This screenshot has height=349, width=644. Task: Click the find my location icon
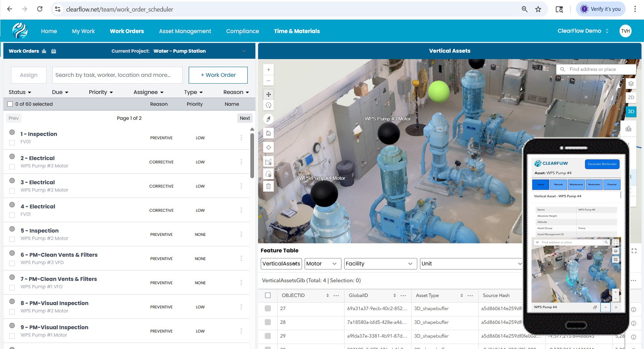tap(268, 147)
